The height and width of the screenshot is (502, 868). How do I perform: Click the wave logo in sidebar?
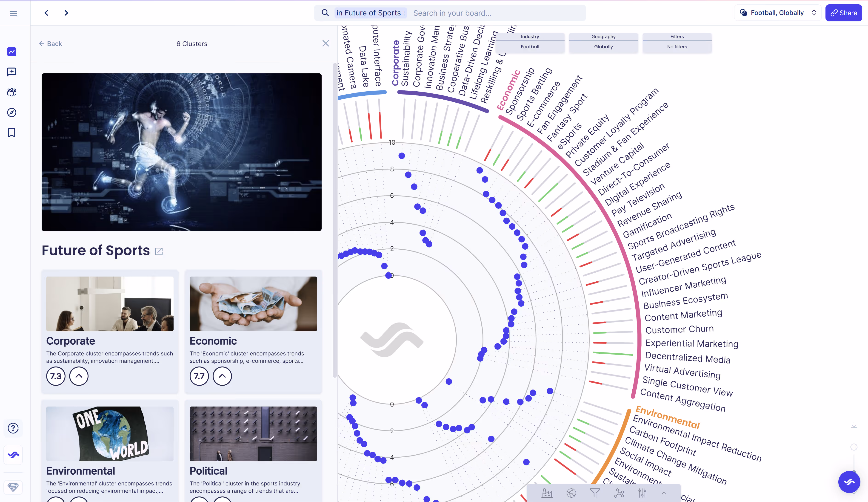pos(13,455)
